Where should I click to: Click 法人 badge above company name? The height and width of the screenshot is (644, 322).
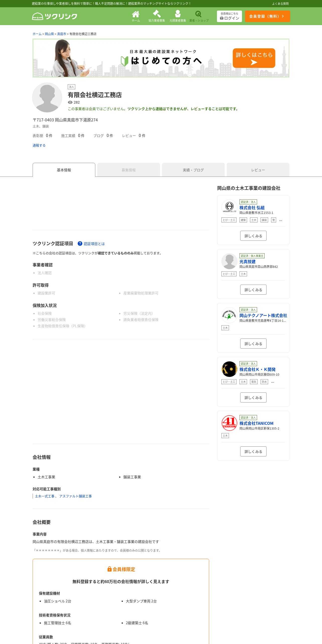(x=71, y=87)
